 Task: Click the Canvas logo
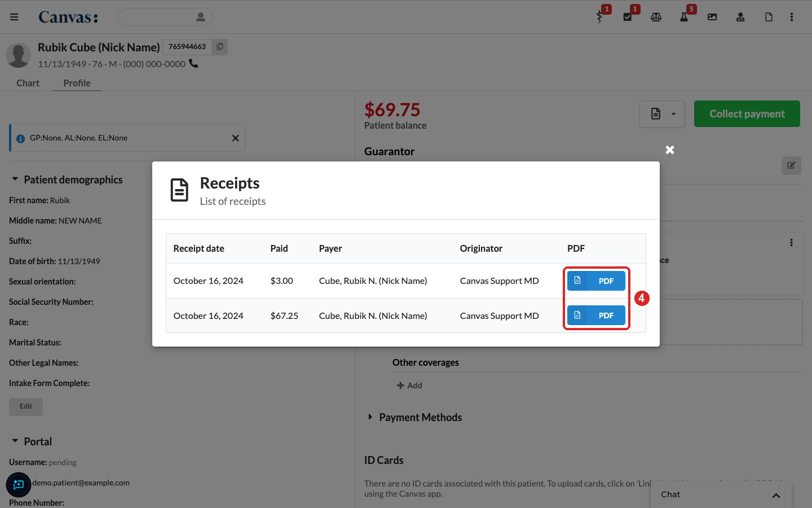point(68,17)
